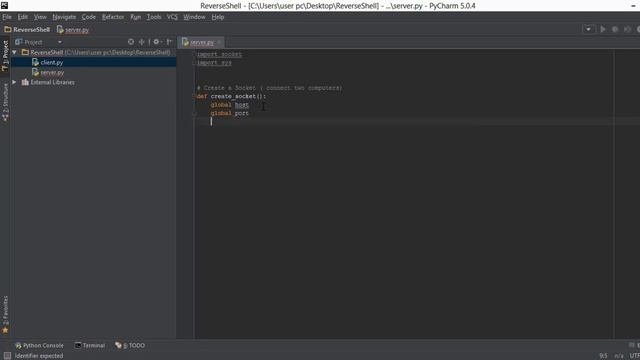Open the View menu
The width and height of the screenshot is (640, 360).
(x=40, y=17)
